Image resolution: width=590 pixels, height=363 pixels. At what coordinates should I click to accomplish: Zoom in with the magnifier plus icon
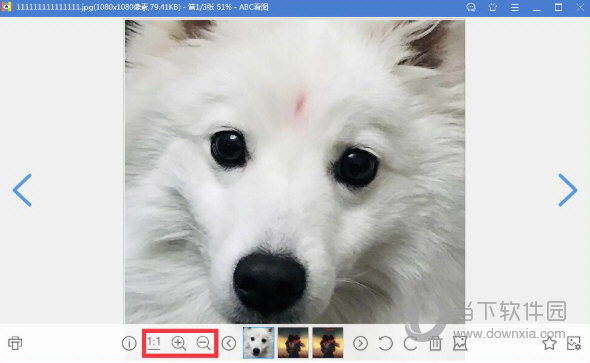tap(179, 343)
